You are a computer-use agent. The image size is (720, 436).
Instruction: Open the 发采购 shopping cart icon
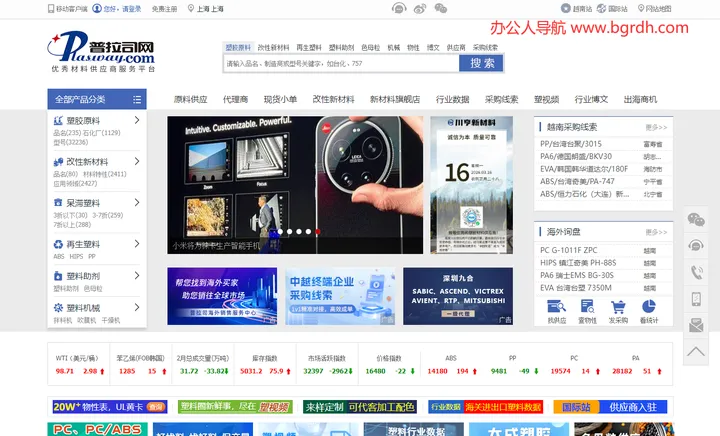click(618, 307)
